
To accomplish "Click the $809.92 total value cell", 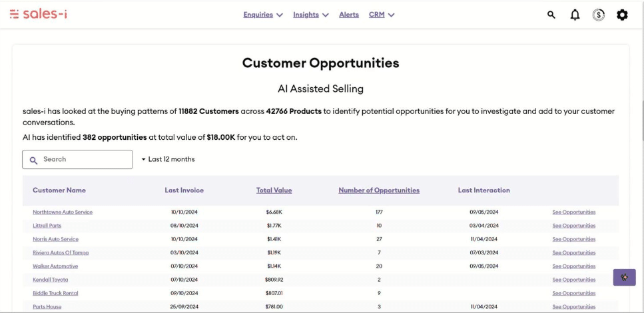I will (x=274, y=280).
